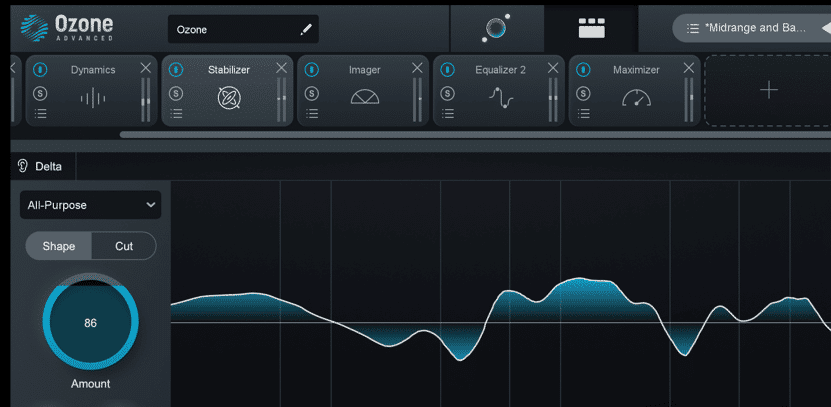
Task: Click the Equalizer 2 module gain meter
Action: pyautogui.click(x=553, y=100)
